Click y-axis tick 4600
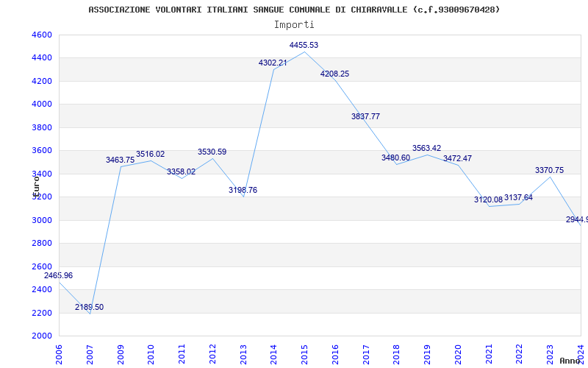The height and width of the screenshot is (368, 588). coord(42,35)
